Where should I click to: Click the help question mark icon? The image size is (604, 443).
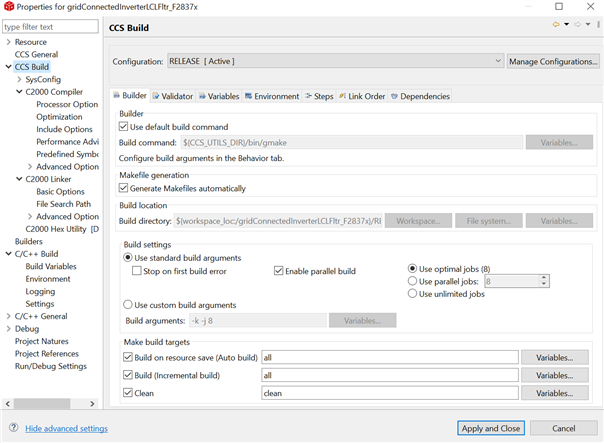(x=12, y=428)
